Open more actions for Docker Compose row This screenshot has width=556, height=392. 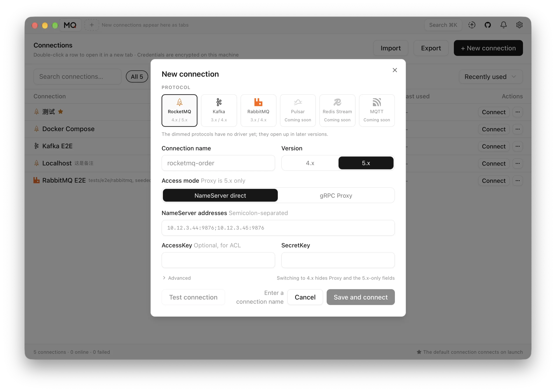[x=517, y=129]
